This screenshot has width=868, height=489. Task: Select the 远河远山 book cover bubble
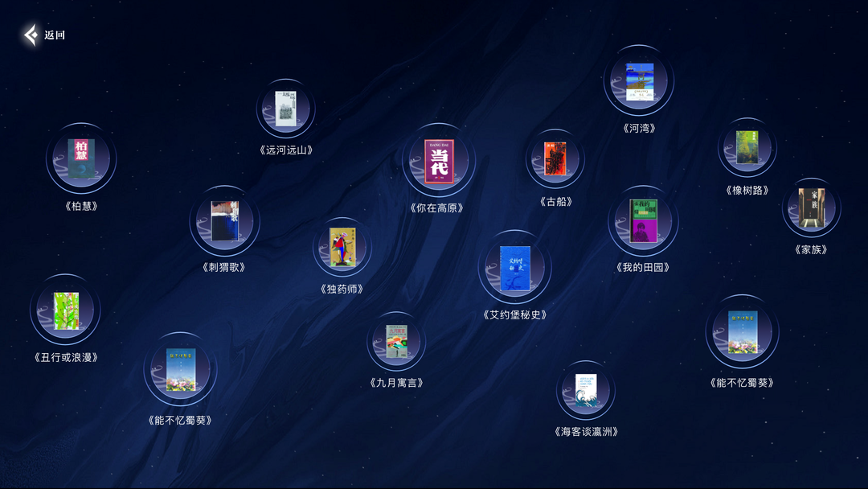(x=286, y=109)
